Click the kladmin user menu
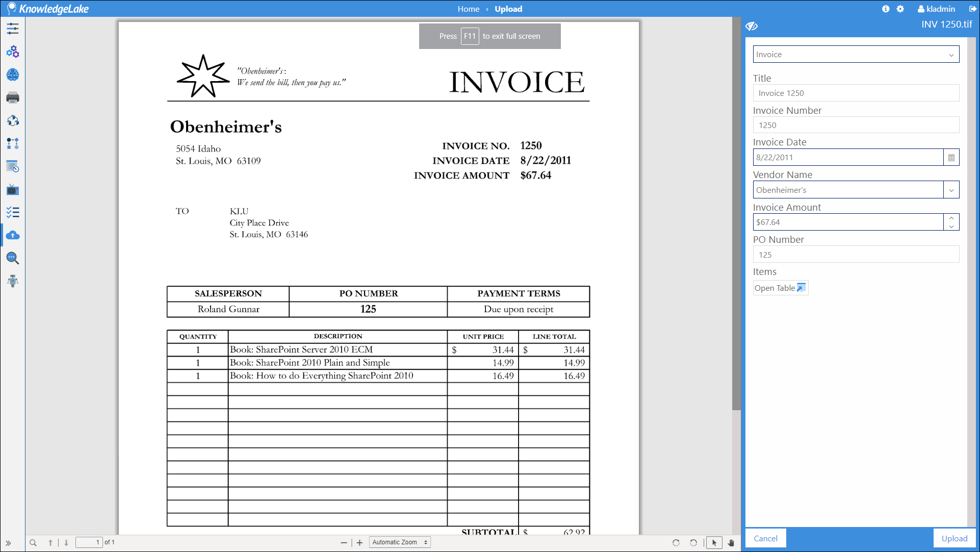 click(937, 9)
